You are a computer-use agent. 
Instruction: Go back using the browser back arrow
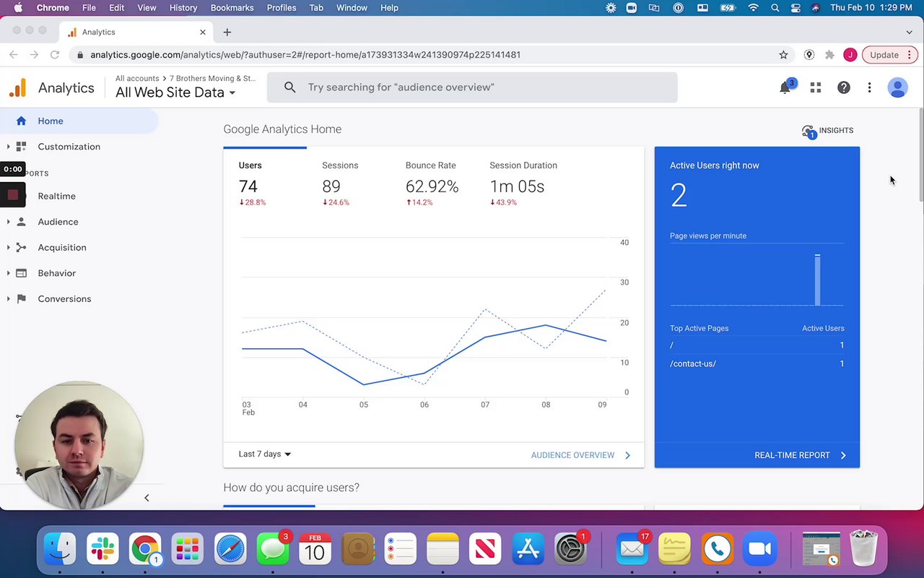14,55
